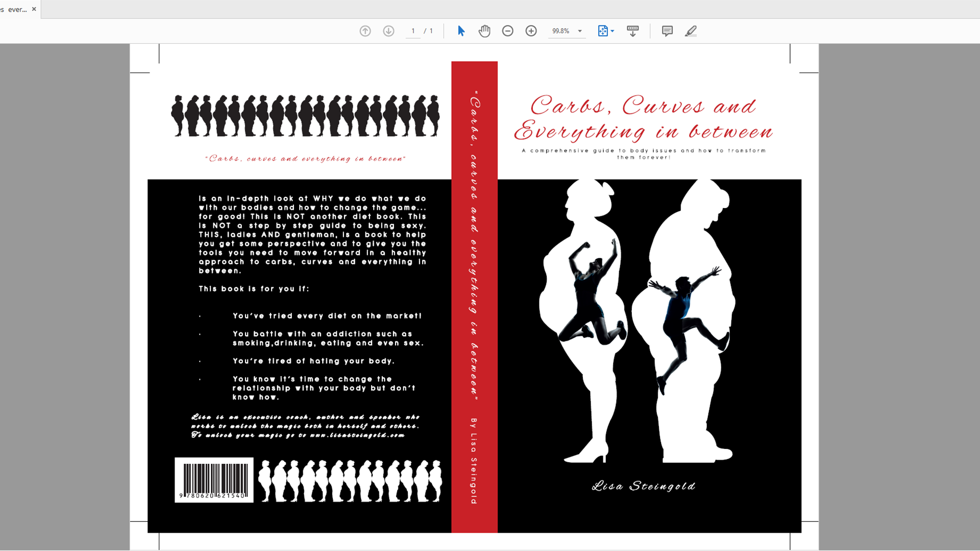980x551 pixels.
Task: Zoom out using the minus icon
Action: [x=507, y=31]
